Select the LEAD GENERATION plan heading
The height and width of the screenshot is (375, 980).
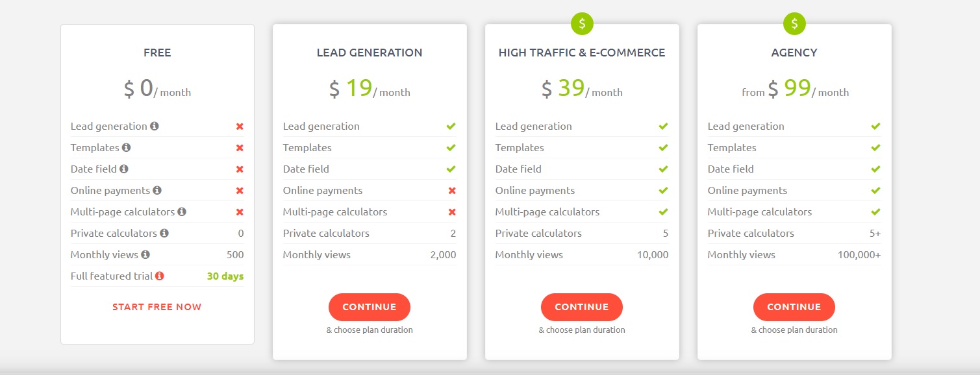tap(369, 53)
